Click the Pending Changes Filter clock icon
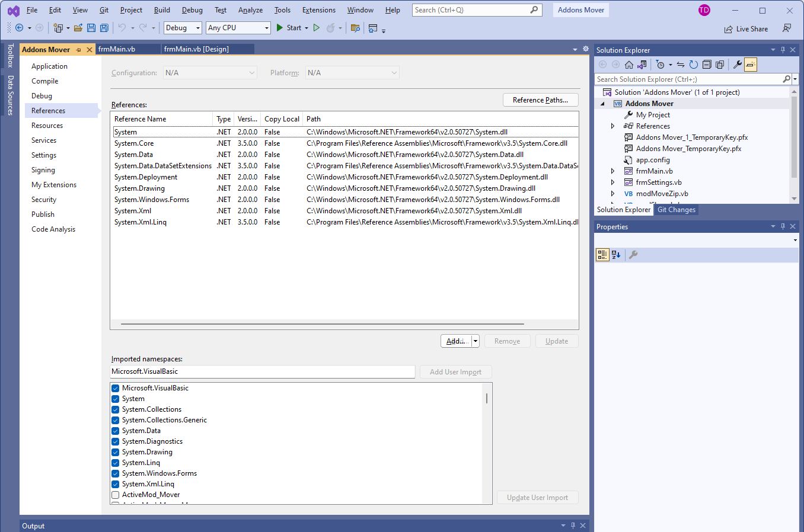 pos(661,65)
